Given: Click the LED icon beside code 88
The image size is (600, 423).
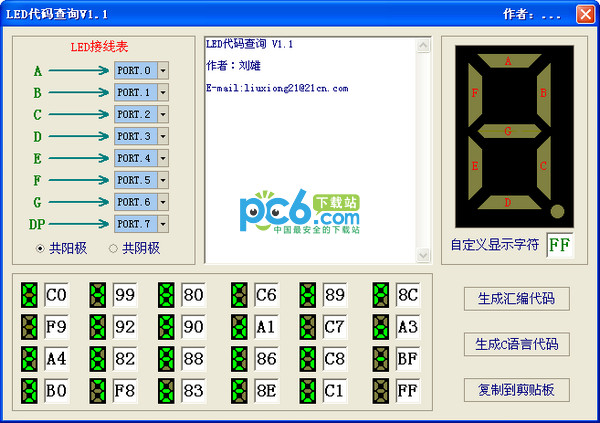Looking at the screenshot, I should pos(166,359).
